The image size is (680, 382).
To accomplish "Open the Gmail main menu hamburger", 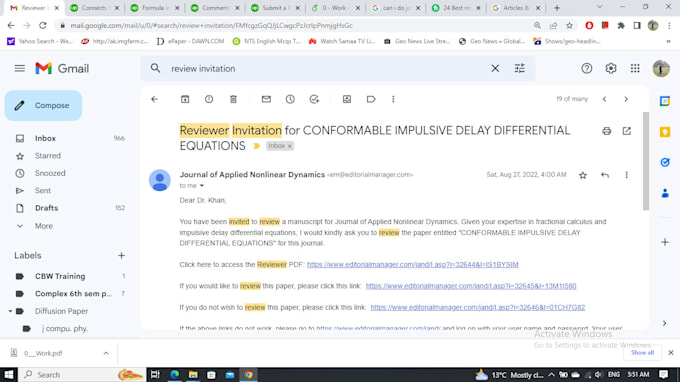I will 20,69.
